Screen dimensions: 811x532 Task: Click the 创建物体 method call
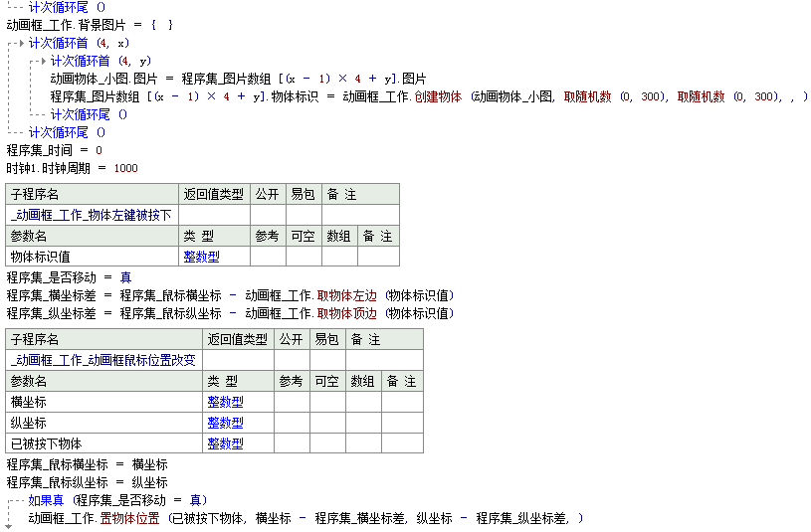tap(438, 96)
